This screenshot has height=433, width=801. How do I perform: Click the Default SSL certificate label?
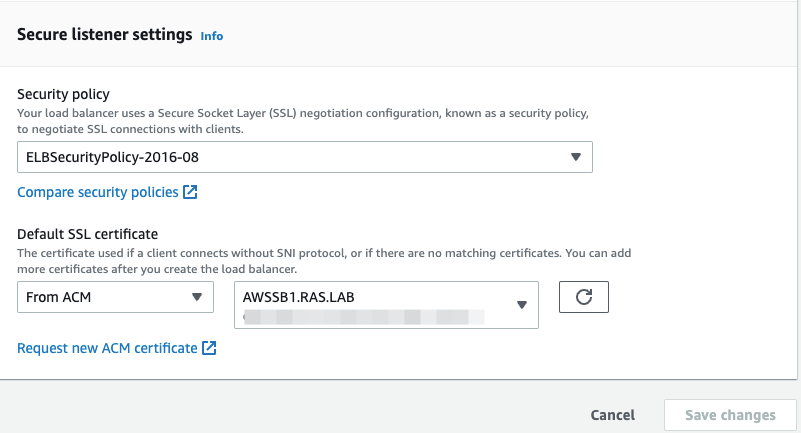pos(88,234)
